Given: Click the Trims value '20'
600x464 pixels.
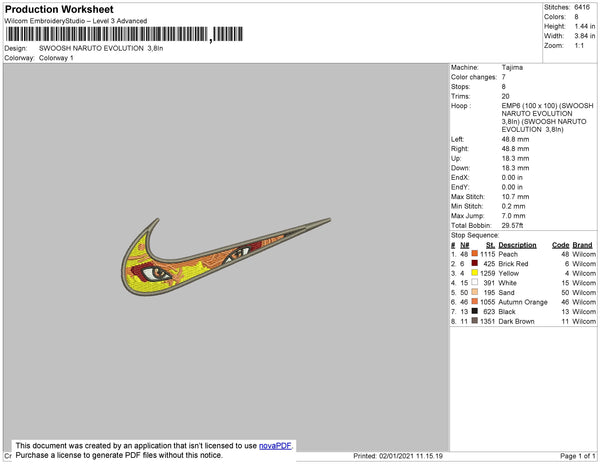Looking at the screenshot, I should tap(505, 96).
